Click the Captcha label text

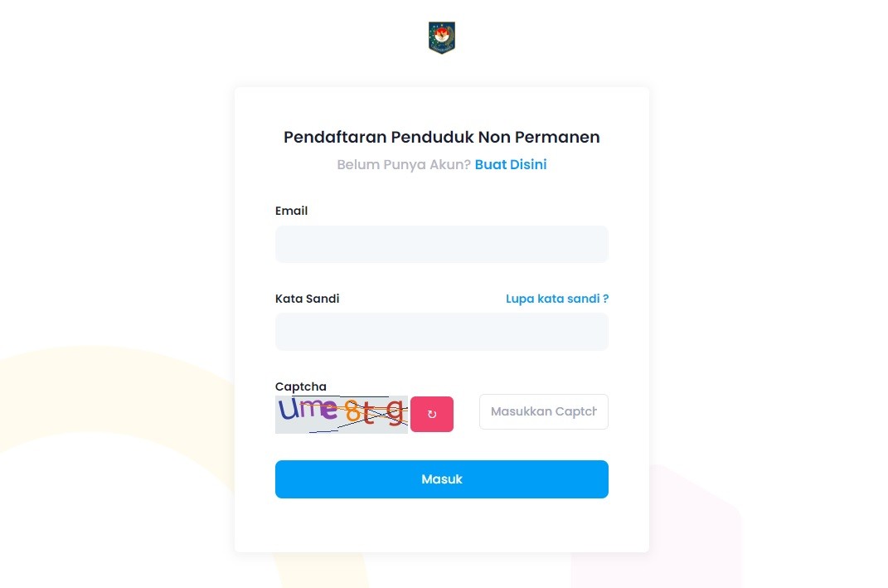(x=300, y=386)
